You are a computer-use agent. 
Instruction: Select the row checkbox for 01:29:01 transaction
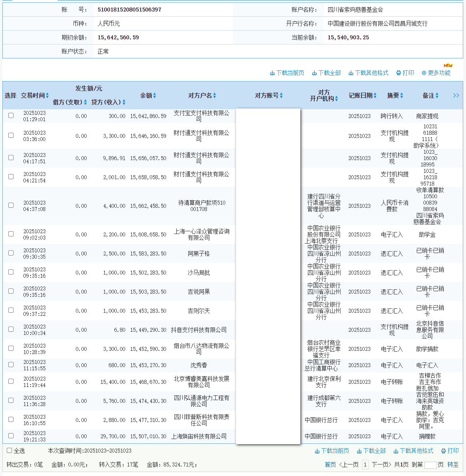(11, 116)
